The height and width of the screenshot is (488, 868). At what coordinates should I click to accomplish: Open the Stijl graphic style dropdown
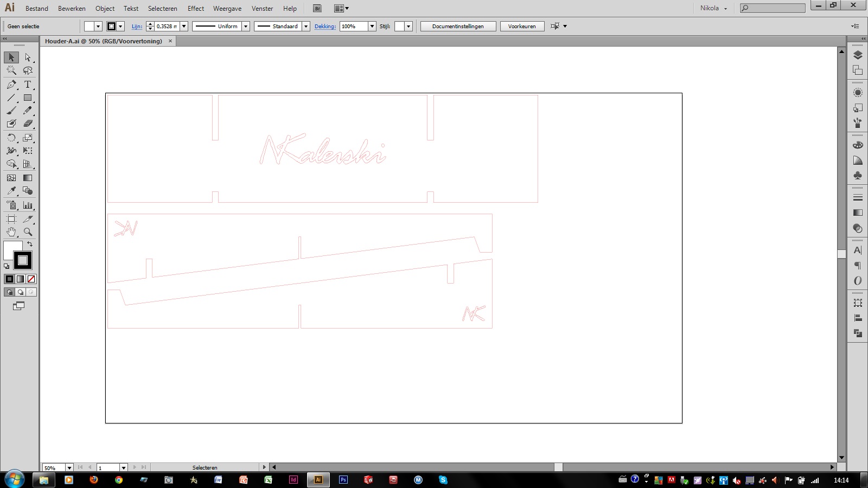409,26
